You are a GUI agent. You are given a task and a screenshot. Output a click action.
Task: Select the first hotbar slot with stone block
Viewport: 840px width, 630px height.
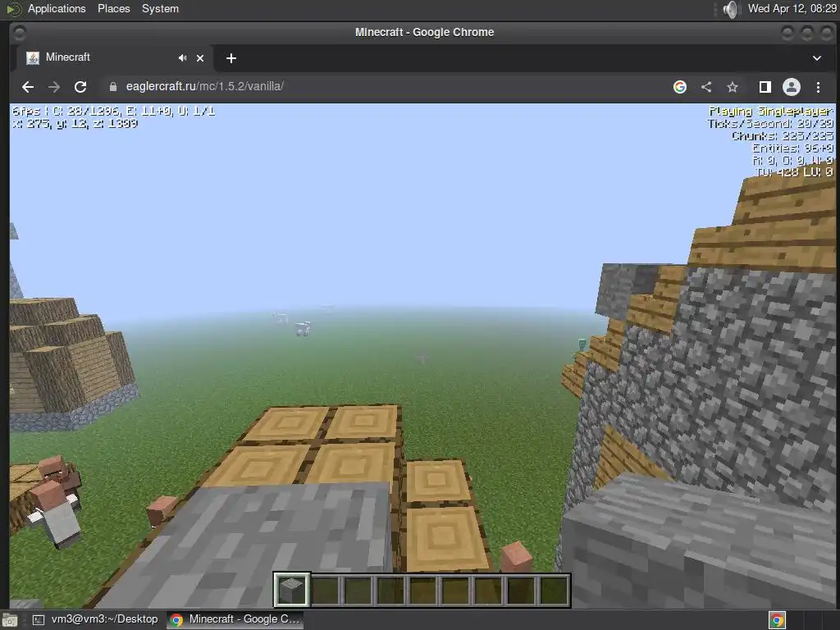(x=292, y=590)
